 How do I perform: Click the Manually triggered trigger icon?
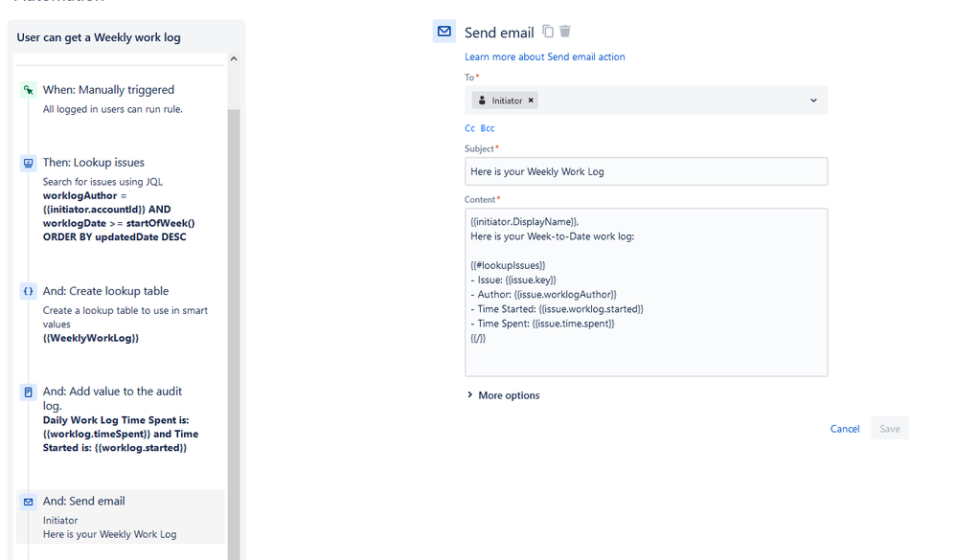(x=28, y=89)
